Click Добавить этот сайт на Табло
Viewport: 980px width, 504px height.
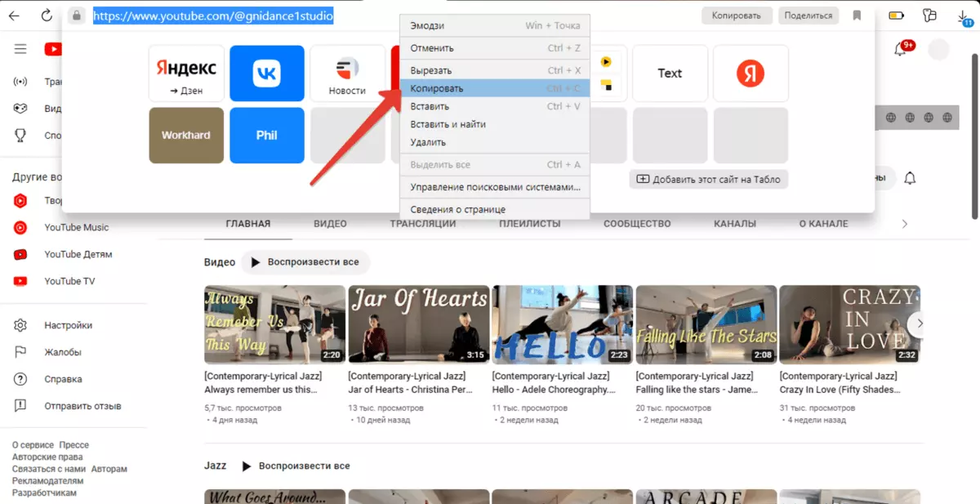point(708,179)
